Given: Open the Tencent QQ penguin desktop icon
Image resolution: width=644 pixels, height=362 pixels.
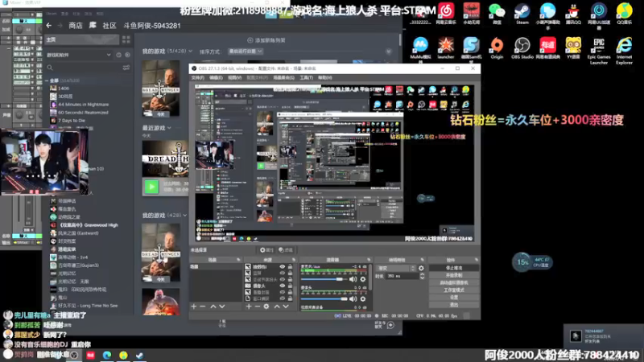Looking at the screenshot, I should (x=573, y=13).
